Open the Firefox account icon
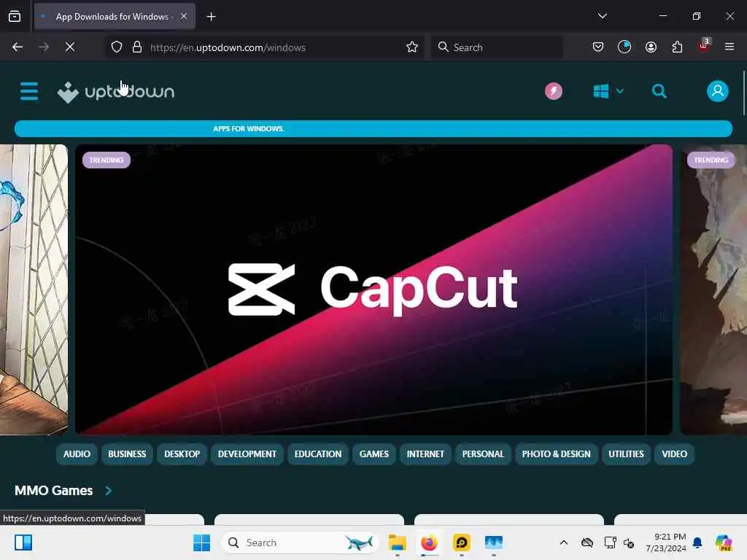Screen dimensions: 747x560 (651, 47)
